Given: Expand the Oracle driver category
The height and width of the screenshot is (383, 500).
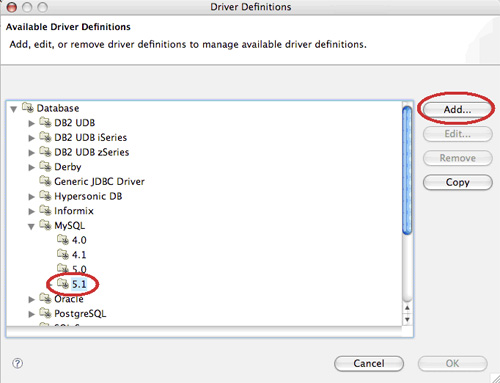Looking at the screenshot, I should point(31,299).
